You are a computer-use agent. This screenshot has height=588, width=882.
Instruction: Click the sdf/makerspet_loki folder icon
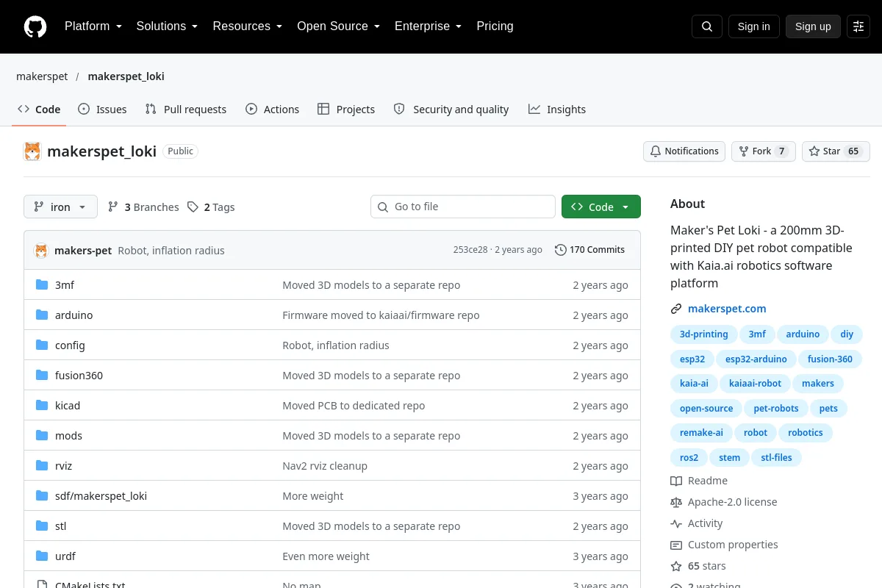pos(42,496)
